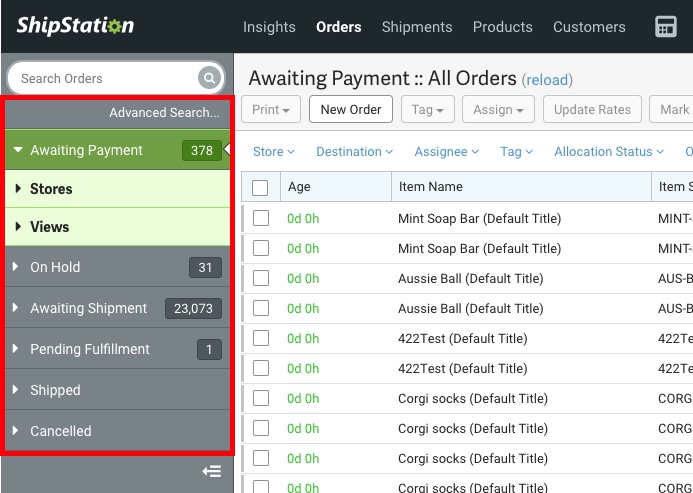Screen dimensions: 693x493
Task: Check the second Mint Soap Bar order
Action: [261, 248]
